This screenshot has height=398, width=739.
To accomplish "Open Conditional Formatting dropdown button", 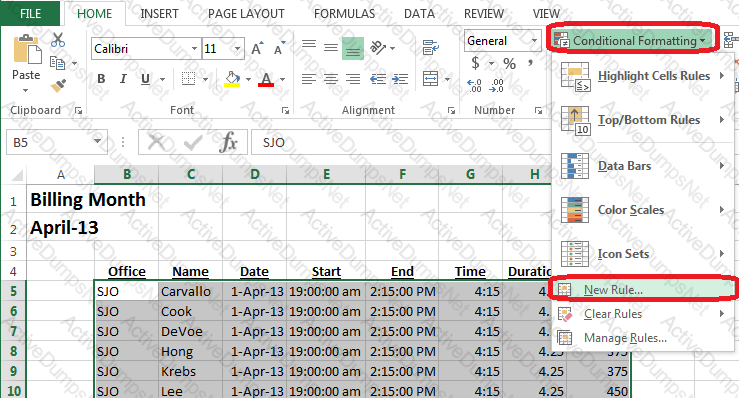I will [x=630, y=41].
